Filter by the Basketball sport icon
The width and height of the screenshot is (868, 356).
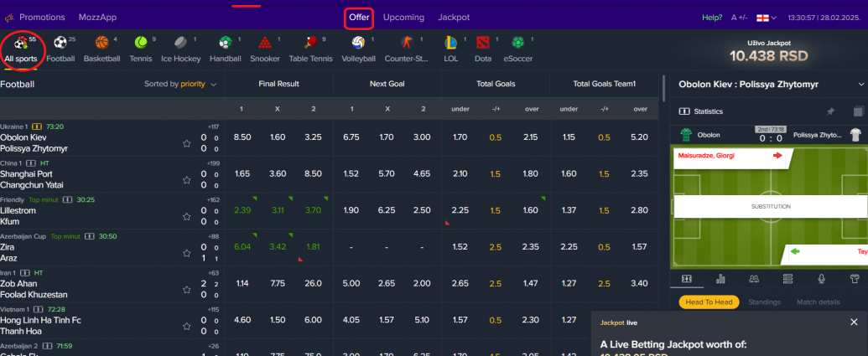pos(101,43)
